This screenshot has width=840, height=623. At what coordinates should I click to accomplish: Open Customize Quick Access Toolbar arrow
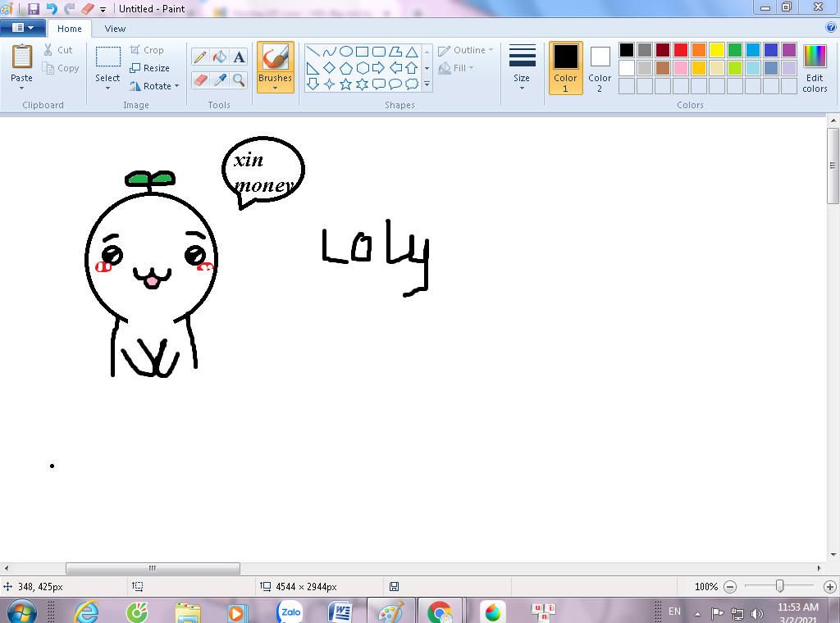[x=103, y=9]
